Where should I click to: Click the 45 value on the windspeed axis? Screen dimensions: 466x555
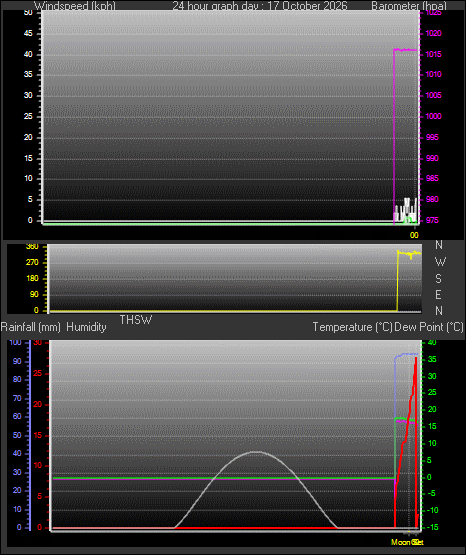coord(28,33)
